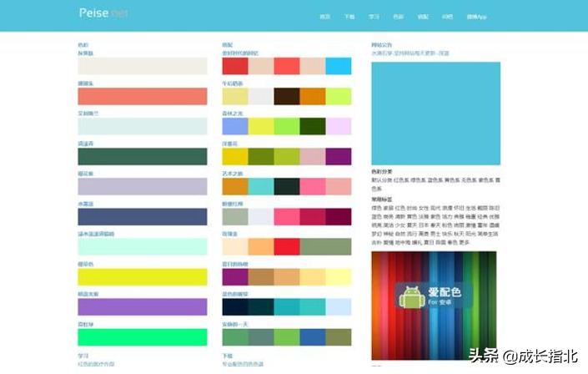Open the 默认分类 category link

click(x=382, y=180)
